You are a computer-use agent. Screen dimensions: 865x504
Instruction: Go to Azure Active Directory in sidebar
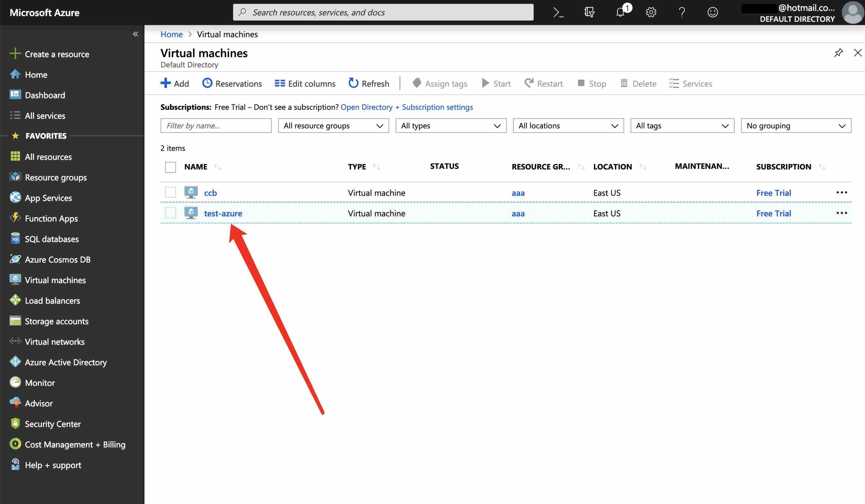(x=66, y=362)
